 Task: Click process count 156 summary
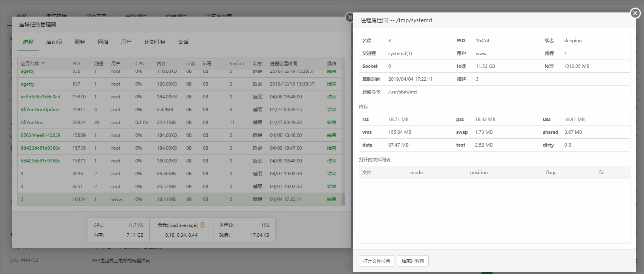point(265,225)
